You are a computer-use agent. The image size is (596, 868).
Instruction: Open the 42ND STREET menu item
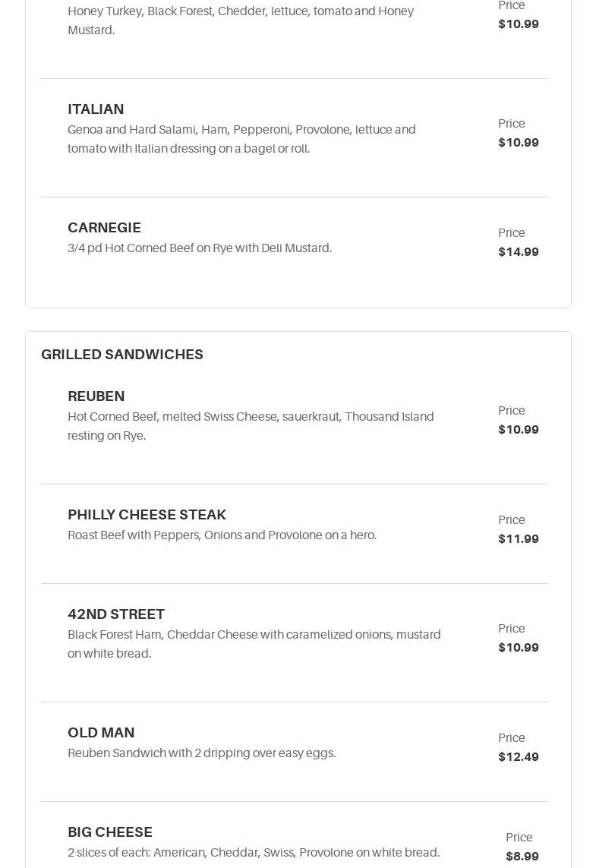point(116,614)
